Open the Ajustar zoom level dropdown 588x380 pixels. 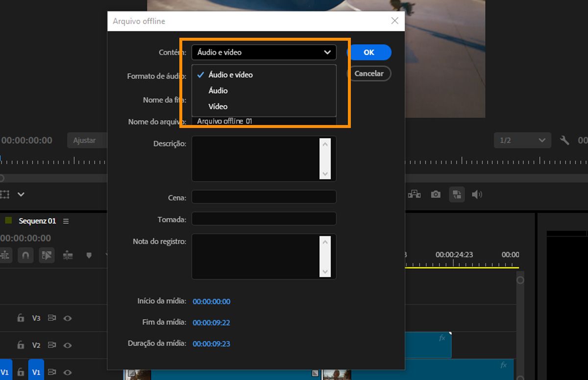click(87, 140)
